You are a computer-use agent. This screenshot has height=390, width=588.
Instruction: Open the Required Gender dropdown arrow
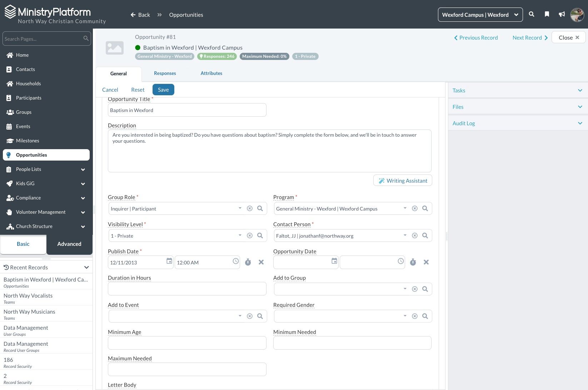click(x=405, y=316)
